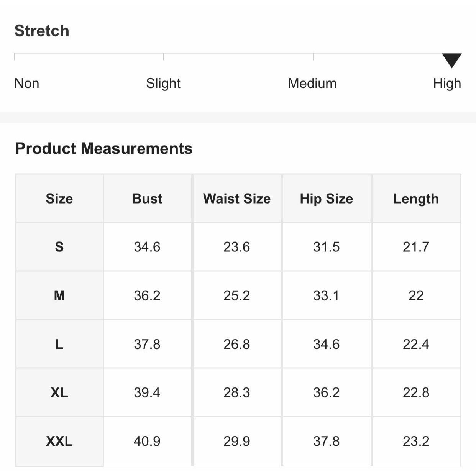Select the Length column header
This screenshot has height=476, width=476.
(416, 199)
